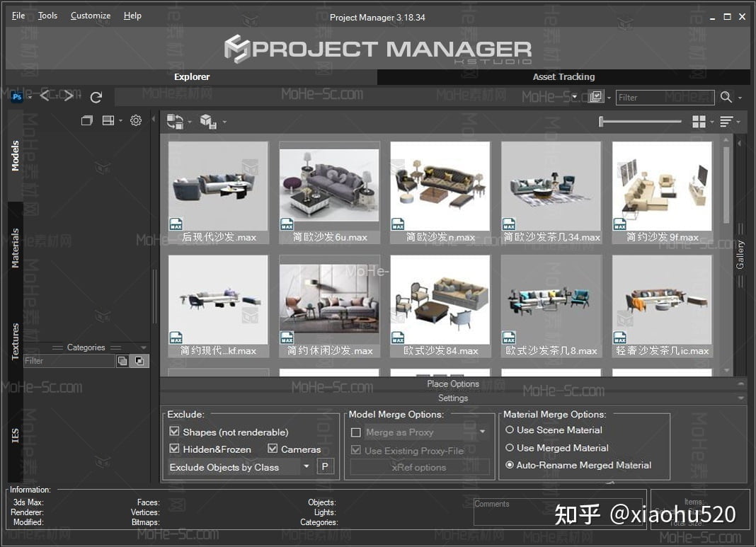Click the stacked windows icon in folder panel
This screenshot has height=547, width=756.
tap(87, 121)
